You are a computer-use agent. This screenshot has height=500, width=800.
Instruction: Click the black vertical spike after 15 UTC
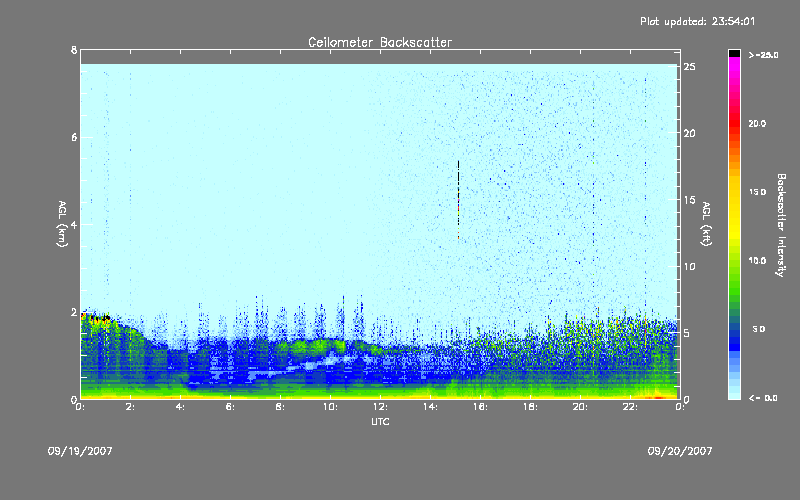(x=458, y=199)
